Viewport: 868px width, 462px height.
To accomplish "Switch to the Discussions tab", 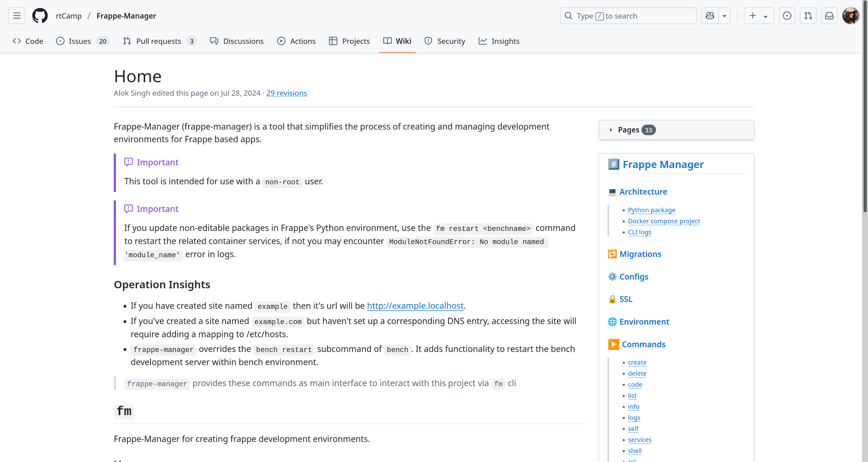I will point(237,41).
